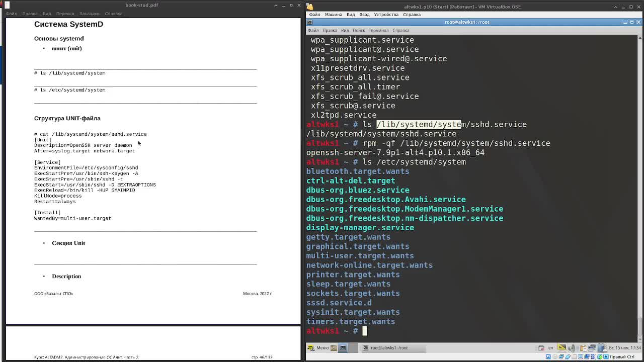Click 'network-online.target.wants' in terminal

tap(369, 265)
